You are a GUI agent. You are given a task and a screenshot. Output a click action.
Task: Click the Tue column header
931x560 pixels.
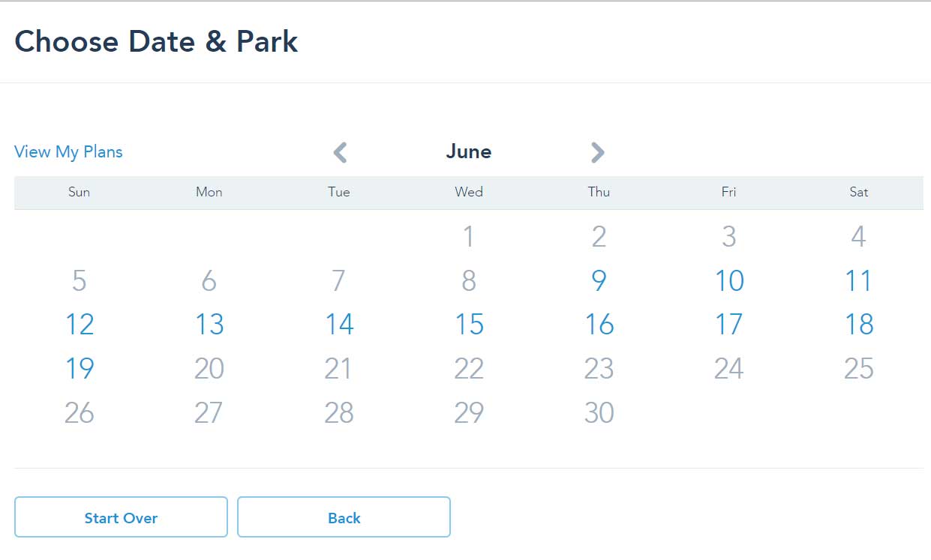(x=339, y=192)
